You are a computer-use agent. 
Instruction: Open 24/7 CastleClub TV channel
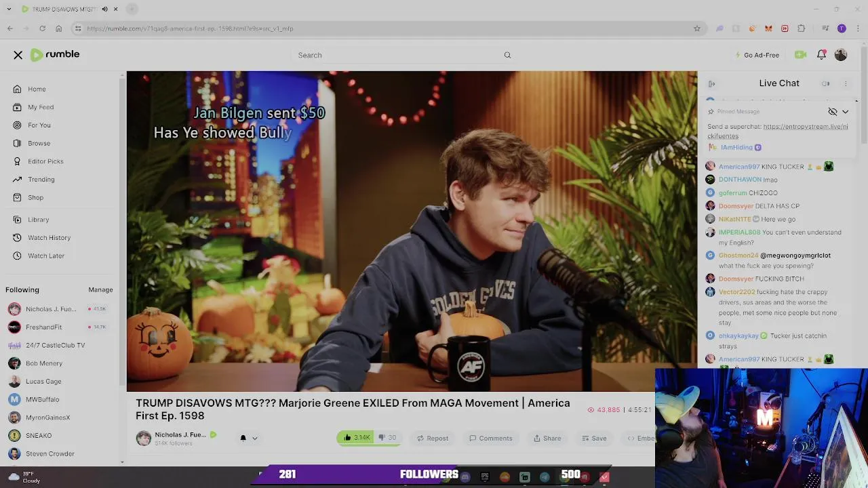tap(55, 345)
